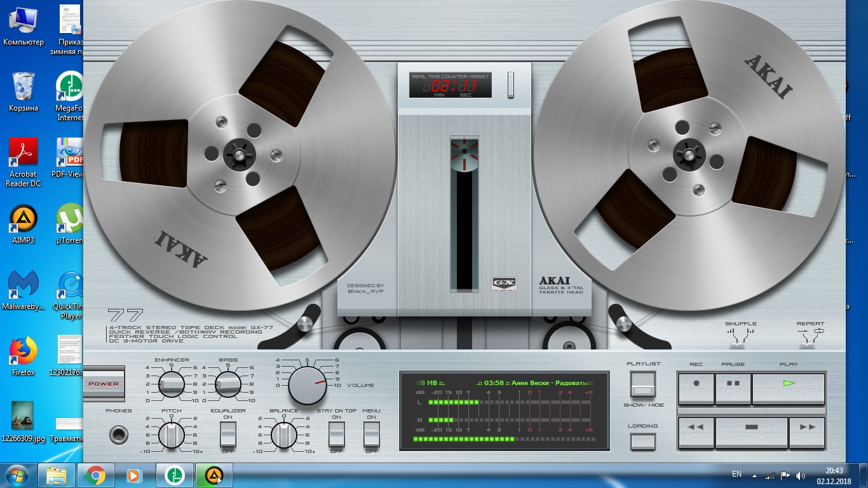The width and height of the screenshot is (868, 488).
Task: Click the VOLUME knob
Action: pos(307,385)
